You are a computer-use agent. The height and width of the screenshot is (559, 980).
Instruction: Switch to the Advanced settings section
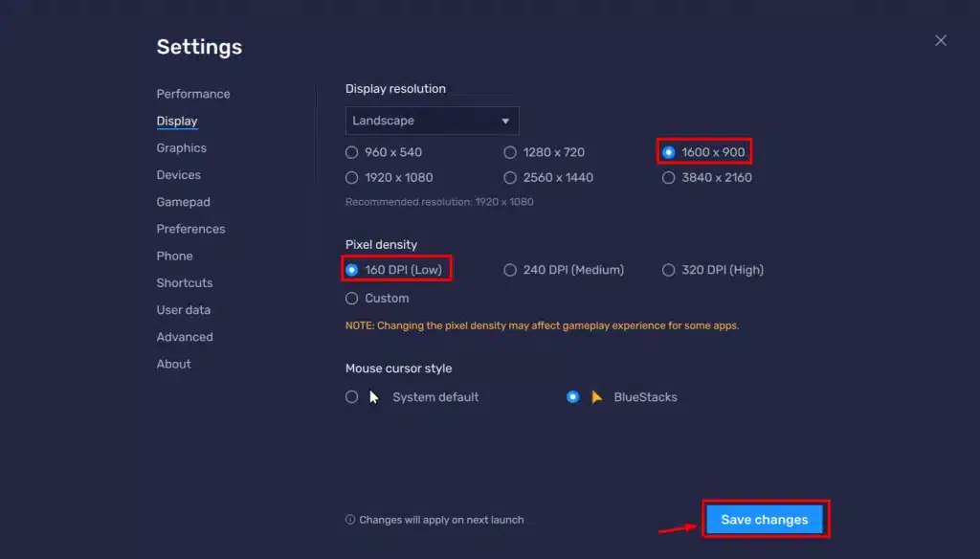(x=185, y=337)
